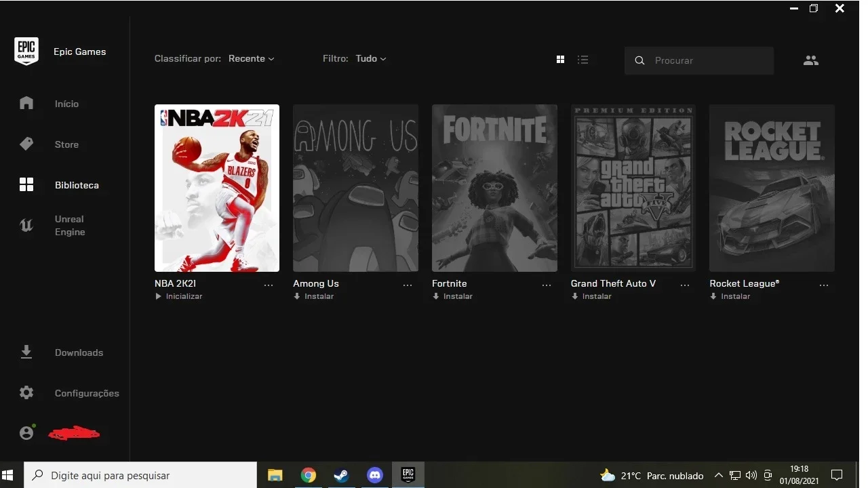Click the Windows taskbar search box
This screenshot has height=488, width=868.
click(140, 475)
